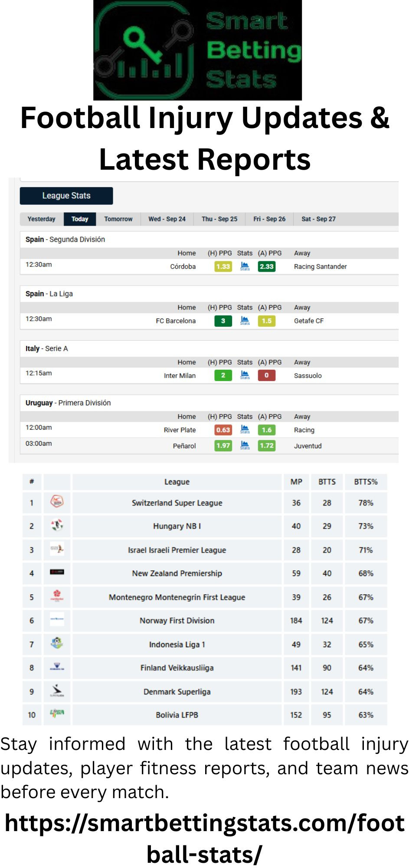Click the Denmark Superliga logo icon
Screen dimensions: 409x868
coord(57,691)
